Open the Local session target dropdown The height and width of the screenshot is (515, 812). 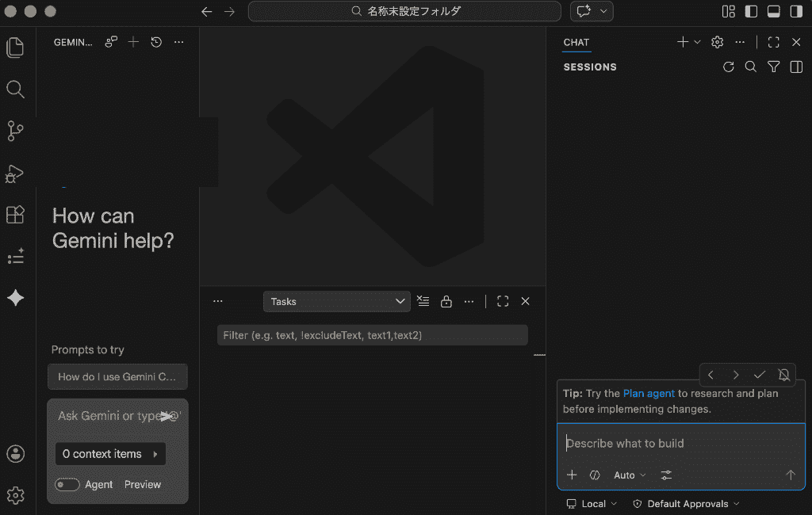pyautogui.click(x=592, y=504)
